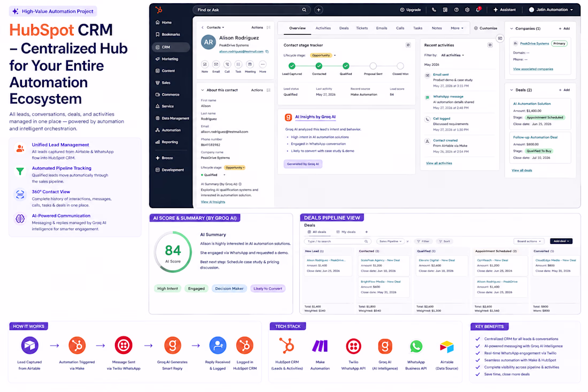This screenshot has width=588, height=392.
Task: Click the Recent activities card settings icon
Action: click(x=490, y=45)
